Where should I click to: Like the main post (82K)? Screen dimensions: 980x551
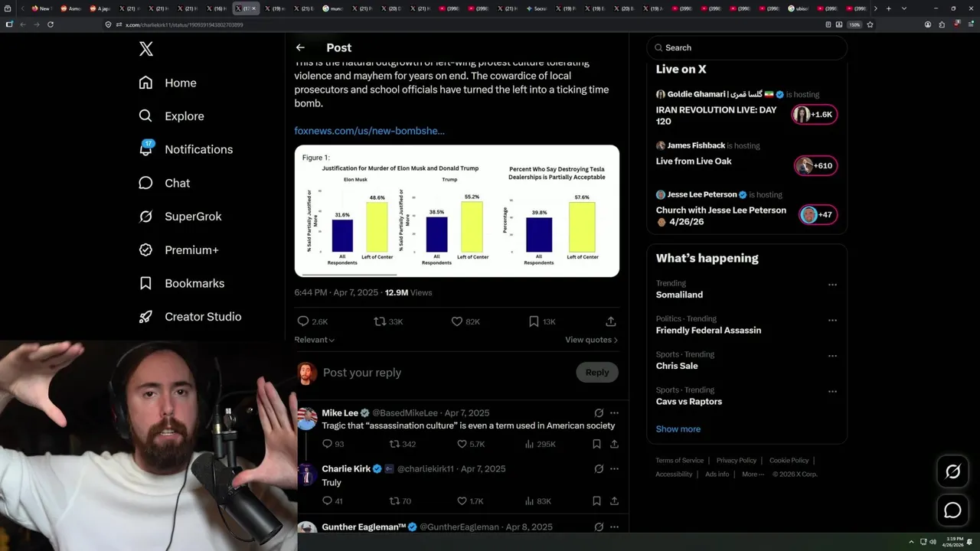click(464, 321)
